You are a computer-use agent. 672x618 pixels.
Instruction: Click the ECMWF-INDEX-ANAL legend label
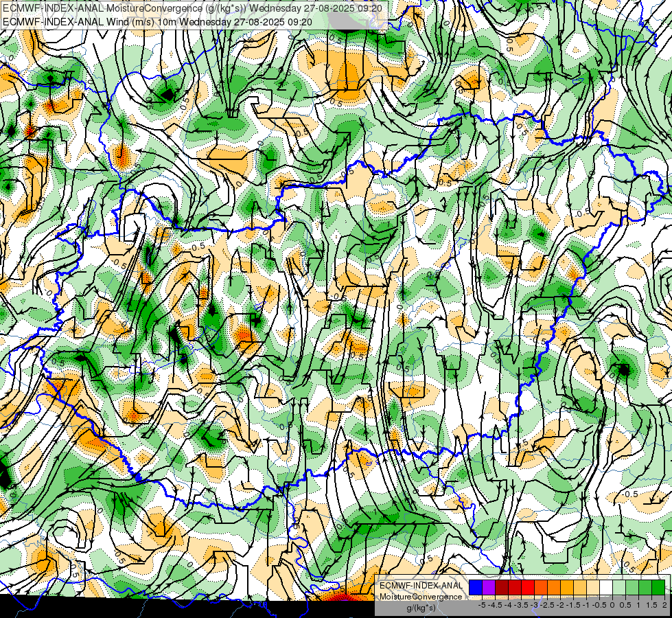pyautogui.click(x=421, y=586)
